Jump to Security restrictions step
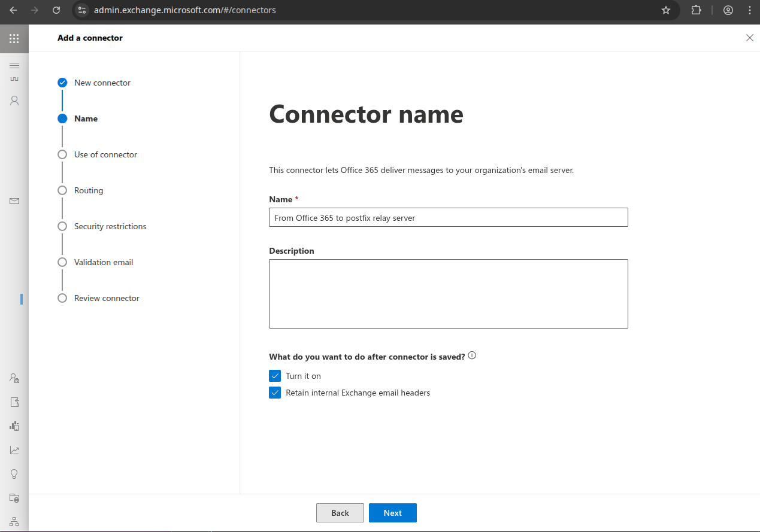 [102, 226]
